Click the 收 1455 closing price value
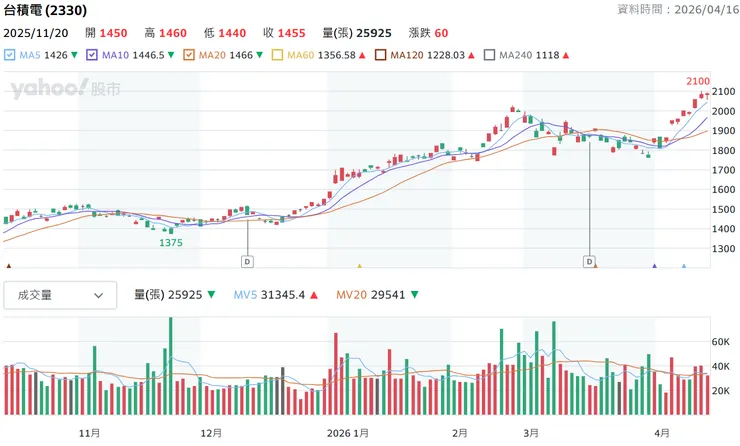Image resolution: width=740 pixels, height=446 pixels. (285, 33)
